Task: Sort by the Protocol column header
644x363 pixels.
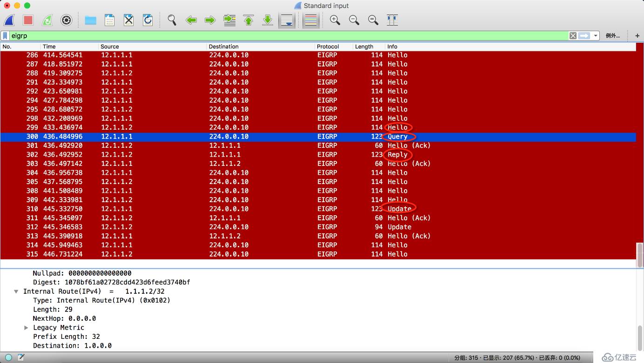Action: click(334, 46)
